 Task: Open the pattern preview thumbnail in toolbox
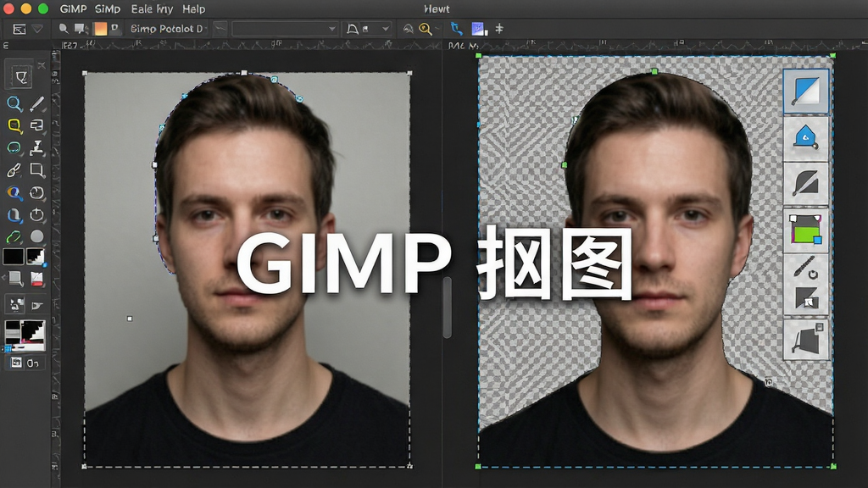point(25,335)
